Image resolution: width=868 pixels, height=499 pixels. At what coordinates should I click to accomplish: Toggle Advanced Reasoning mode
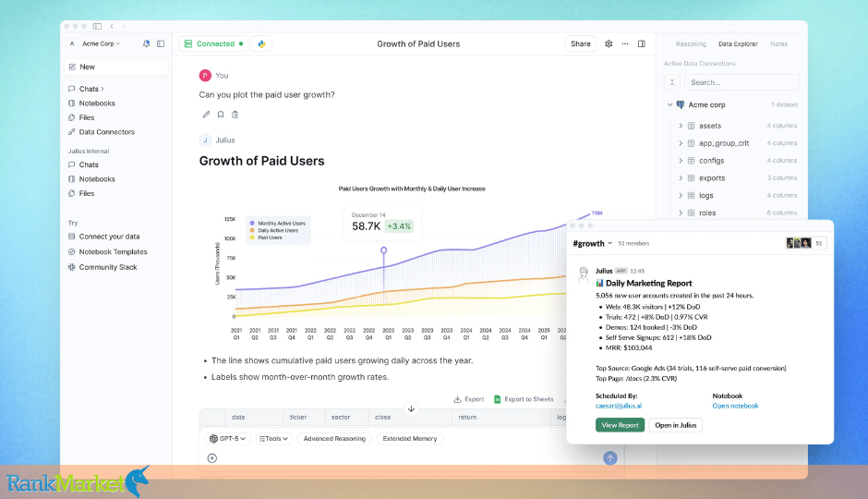coord(334,439)
